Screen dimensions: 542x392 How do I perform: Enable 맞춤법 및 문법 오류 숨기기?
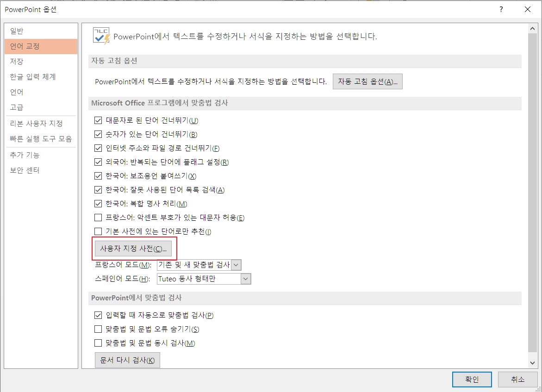[98, 329]
